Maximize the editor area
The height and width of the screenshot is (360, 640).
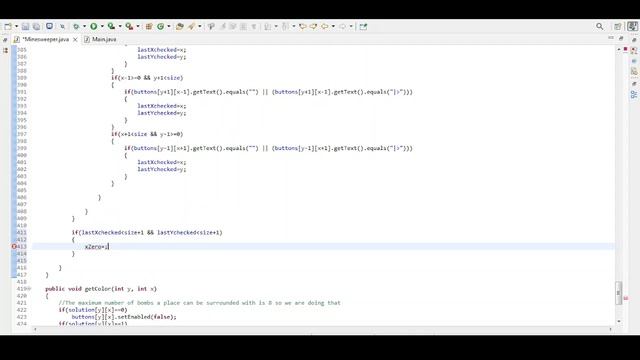(621, 38)
